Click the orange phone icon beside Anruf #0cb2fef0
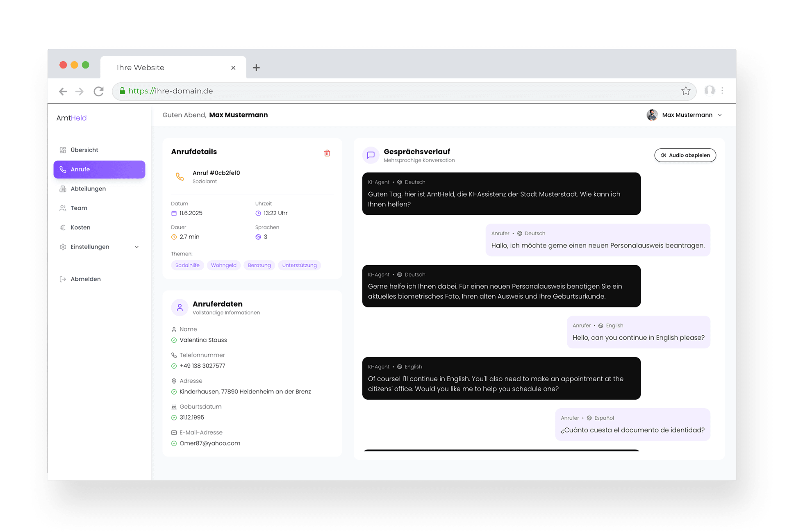This screenshot has width=787, height=532. coord(180,177)
